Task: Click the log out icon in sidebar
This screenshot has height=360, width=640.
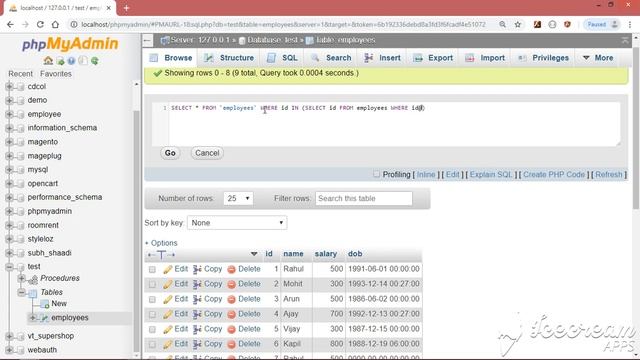Action: click(60, 61)
